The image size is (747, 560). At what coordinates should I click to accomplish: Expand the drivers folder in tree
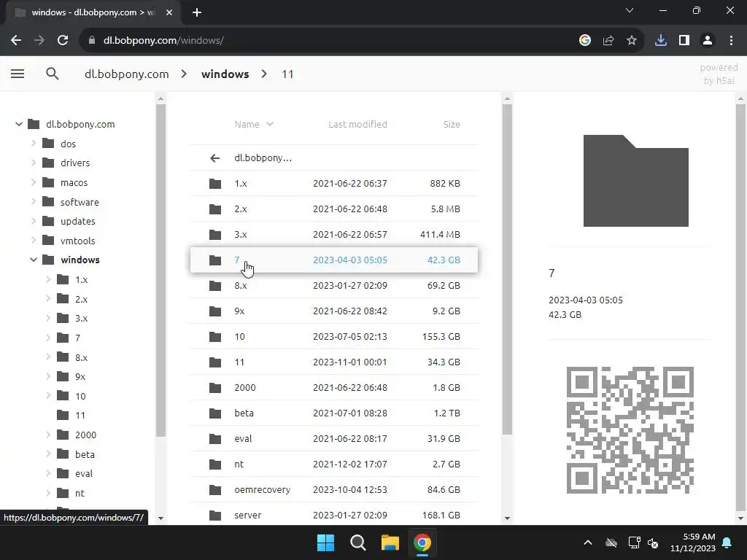(34, 163)
